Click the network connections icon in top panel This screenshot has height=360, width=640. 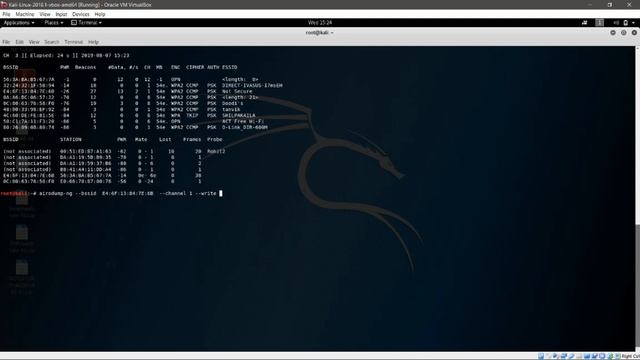584,23
